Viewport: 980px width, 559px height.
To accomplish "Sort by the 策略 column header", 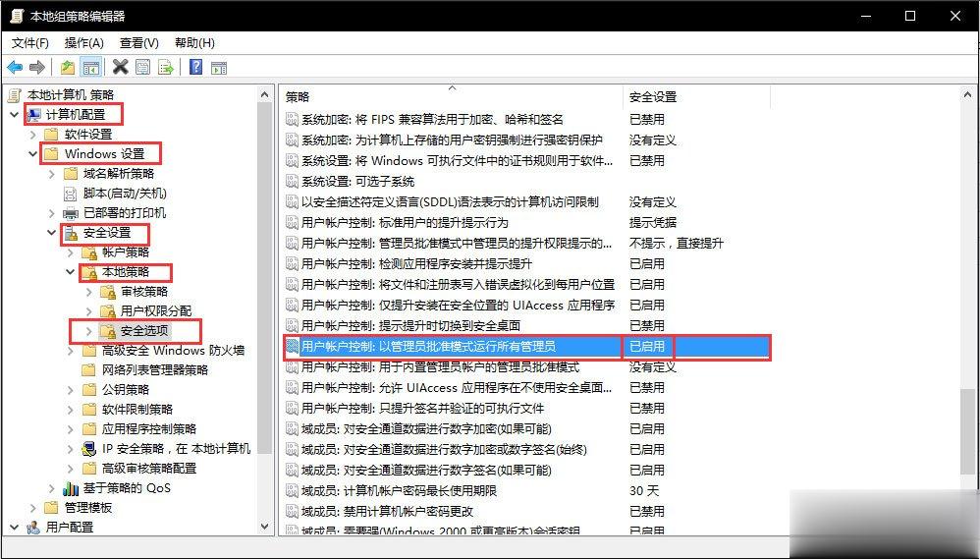I will coord(451,97).
